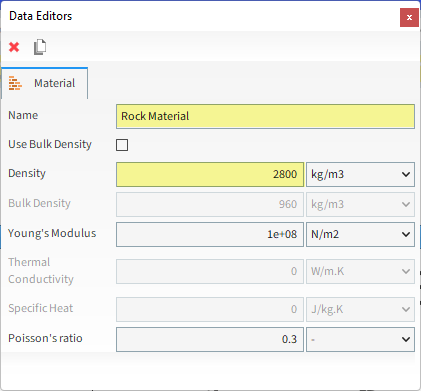421x391 pixels.
Task: Click the Specific Heat value field
Action: pos(210,309)
